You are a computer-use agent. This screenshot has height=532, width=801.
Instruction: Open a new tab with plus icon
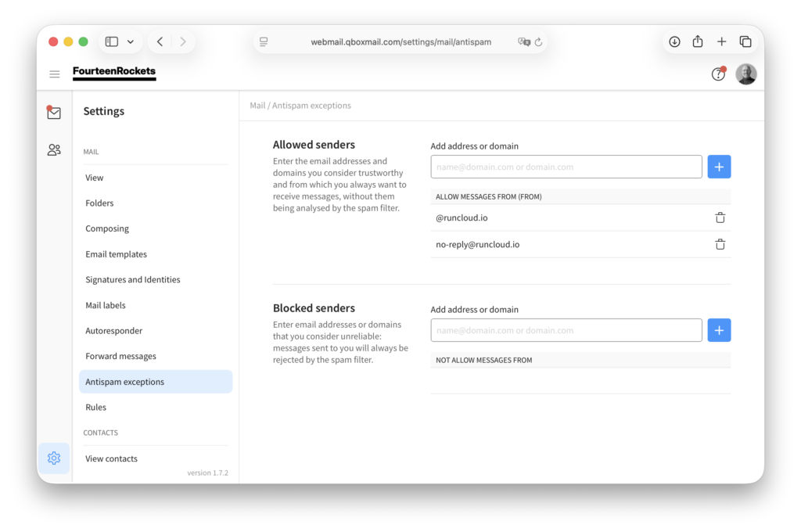(x=721, y=42)
